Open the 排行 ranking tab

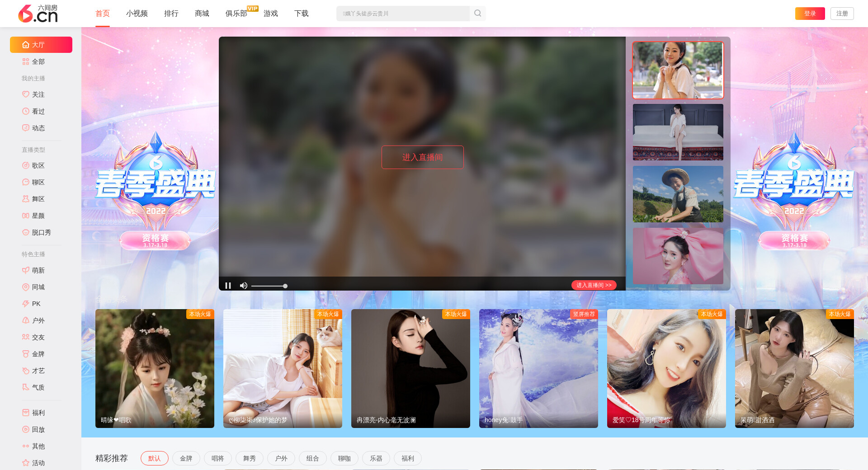click(x=171, y=14)
